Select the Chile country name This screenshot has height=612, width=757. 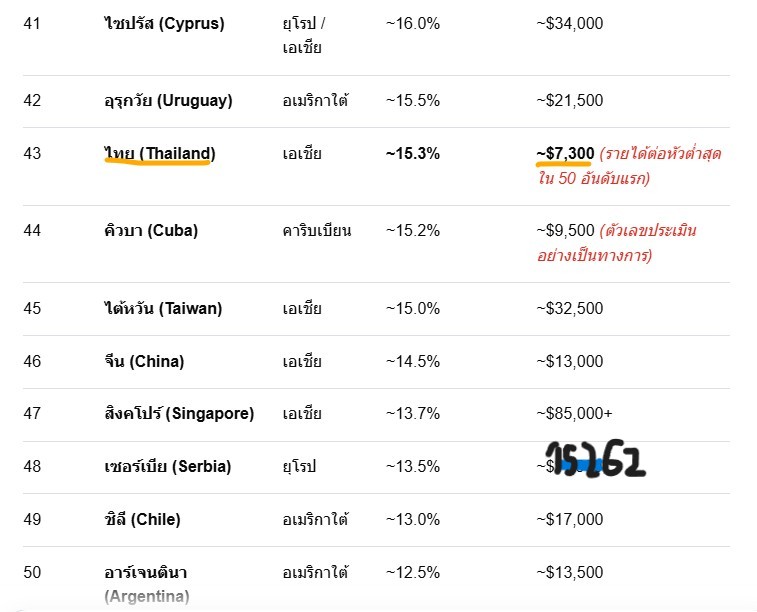pyautogui.click(x=142, y=519)
